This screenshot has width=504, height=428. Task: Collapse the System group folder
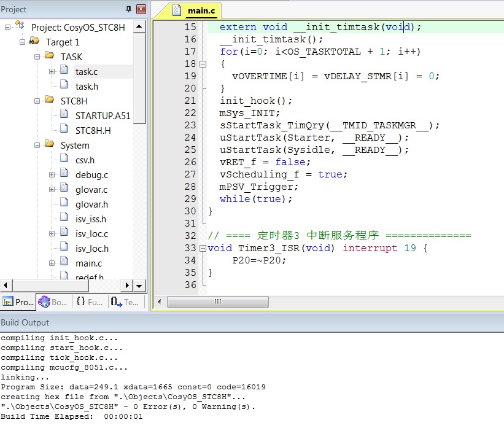click(37, 146)
